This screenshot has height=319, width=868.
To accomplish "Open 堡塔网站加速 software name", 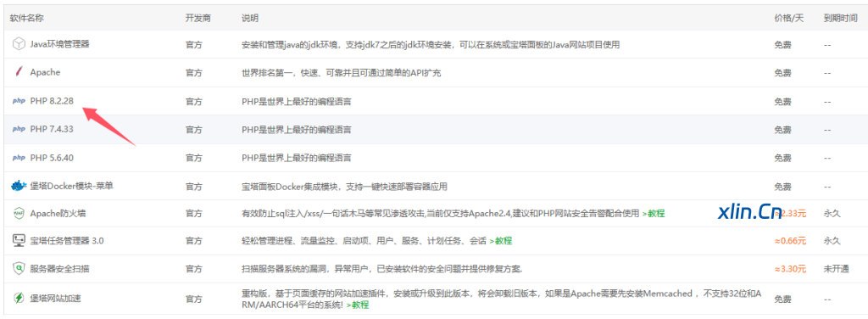I will [56, 298].
